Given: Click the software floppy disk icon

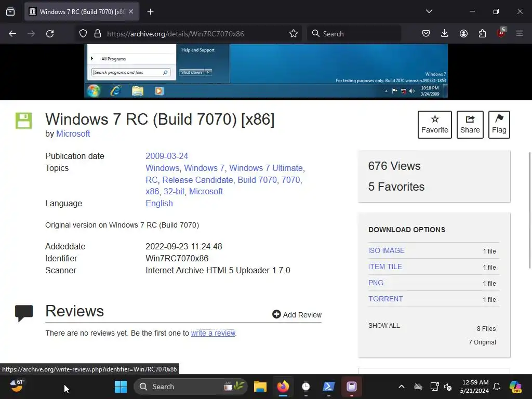Looking at the screenshot, I should (x=24, y=121).
